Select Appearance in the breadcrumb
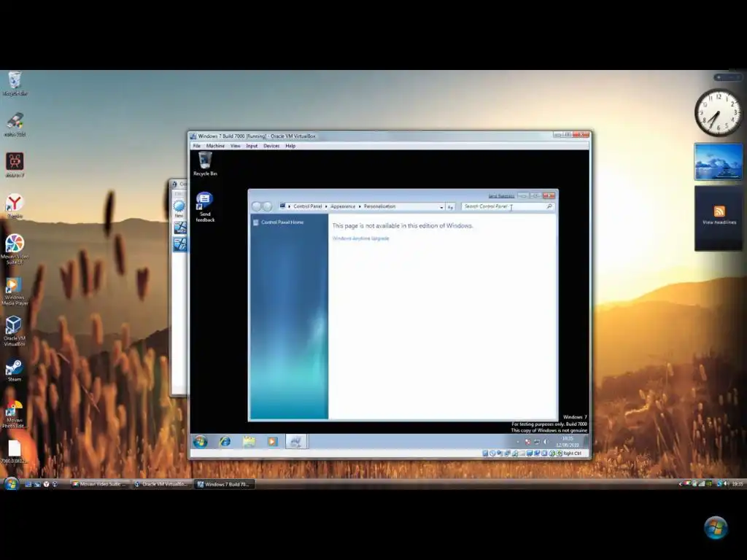The width and height of the screenshot is (747, 560). [x=343, y=206]
